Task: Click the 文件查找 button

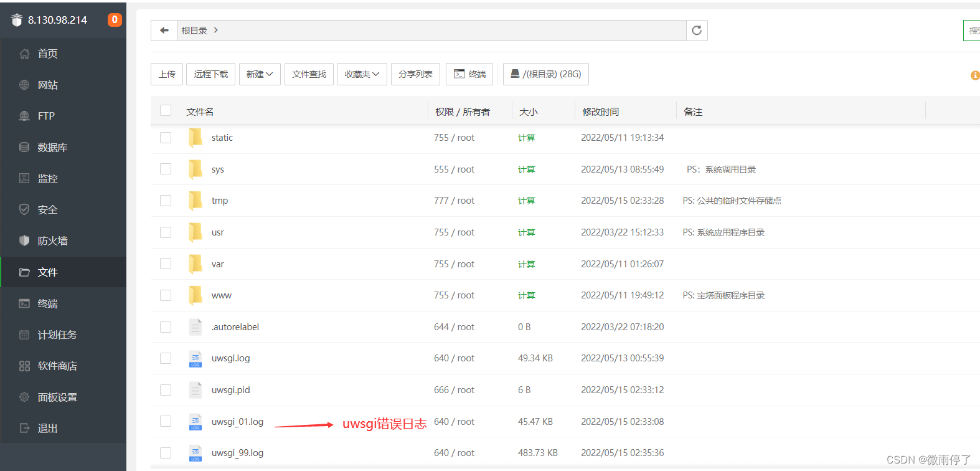Action: click(x=309, y=74)
